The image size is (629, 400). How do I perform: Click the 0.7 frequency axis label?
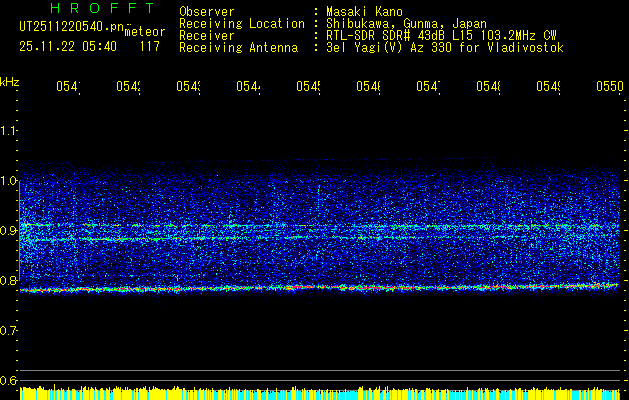(8, 330)
